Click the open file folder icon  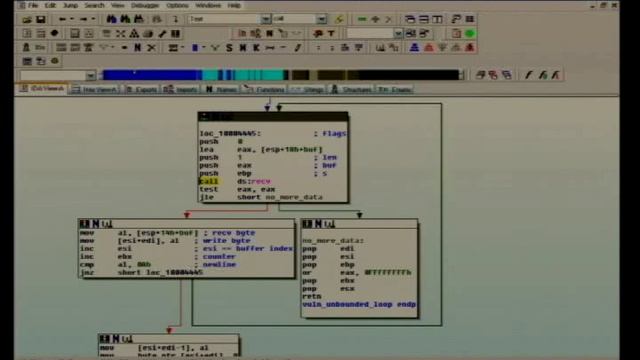[27, 19]
